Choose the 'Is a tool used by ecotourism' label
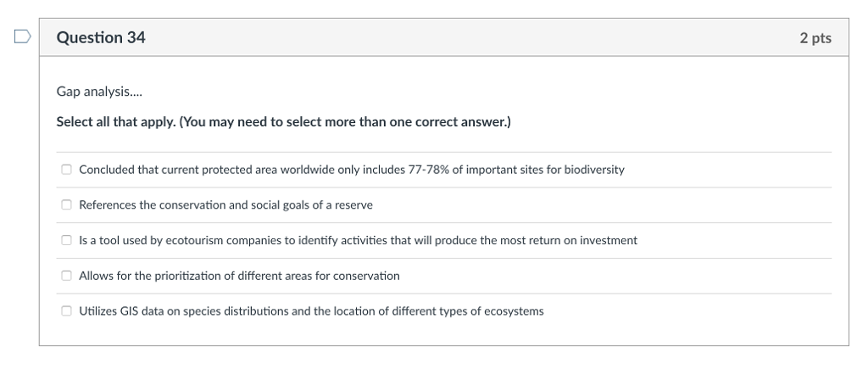 click(359, 240)
